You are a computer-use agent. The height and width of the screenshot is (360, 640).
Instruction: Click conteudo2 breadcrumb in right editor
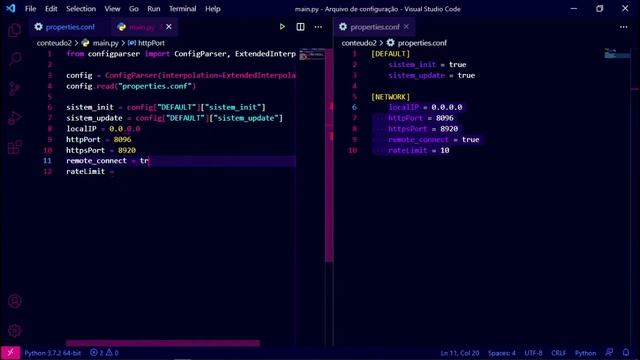pyautogui.click(x=359, y=43)
